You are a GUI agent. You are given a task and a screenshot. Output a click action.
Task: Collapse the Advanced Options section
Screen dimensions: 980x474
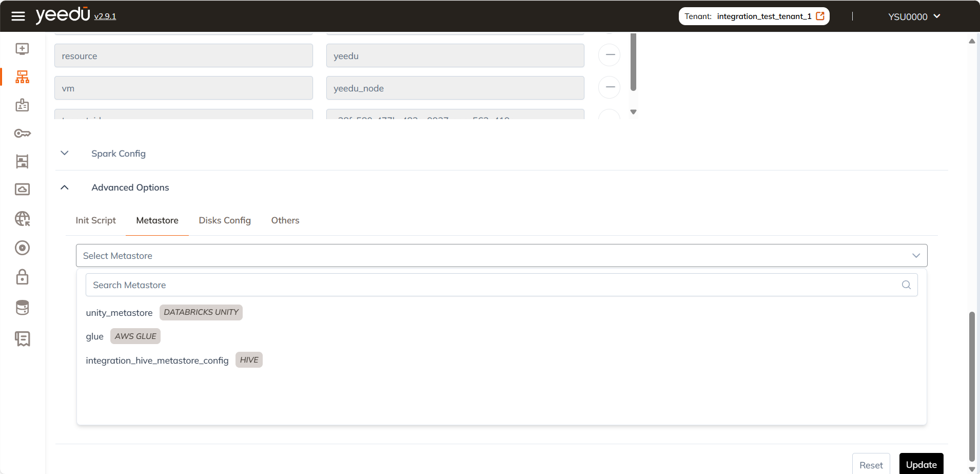click(x=65, y=187)
